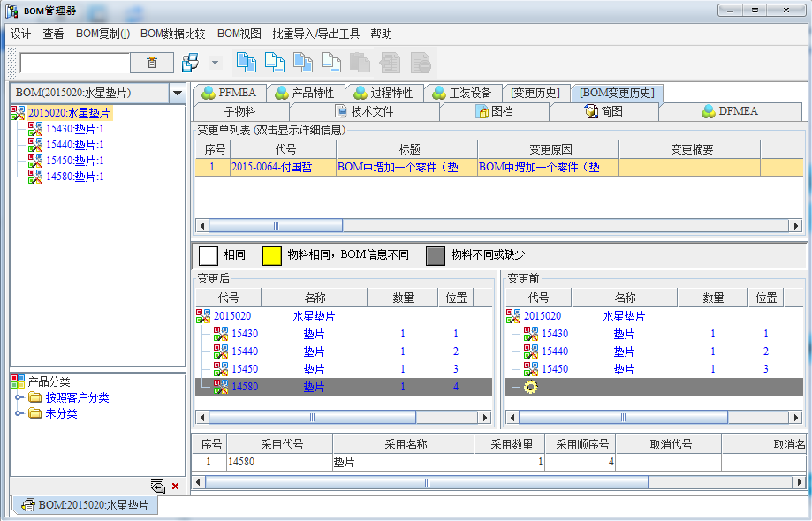Click the first blue copy-documents toolbar icon
This screenshot has height=521, width=812.
(x=246, y=63)
